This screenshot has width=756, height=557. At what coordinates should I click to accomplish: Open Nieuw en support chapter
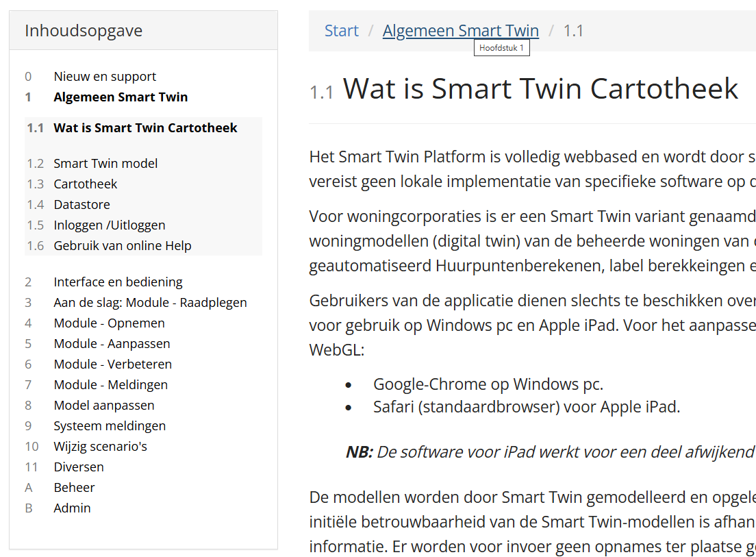coord(105,77)
